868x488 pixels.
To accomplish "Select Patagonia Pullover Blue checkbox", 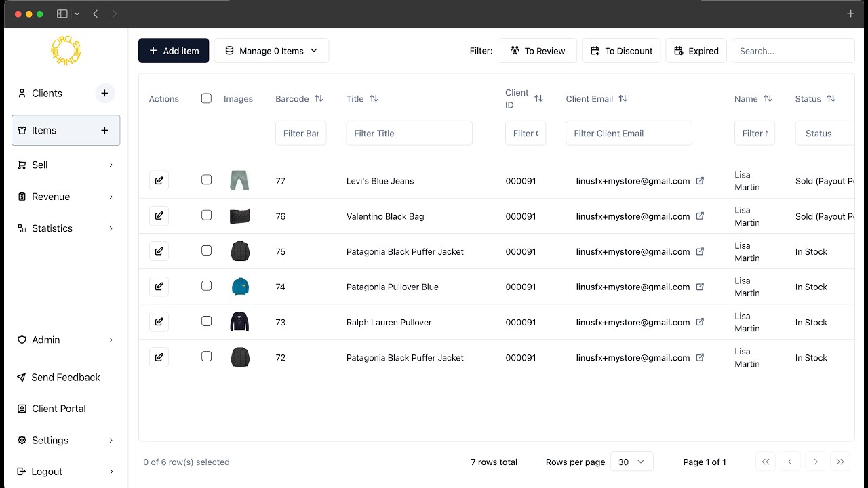I will [206, 285].
